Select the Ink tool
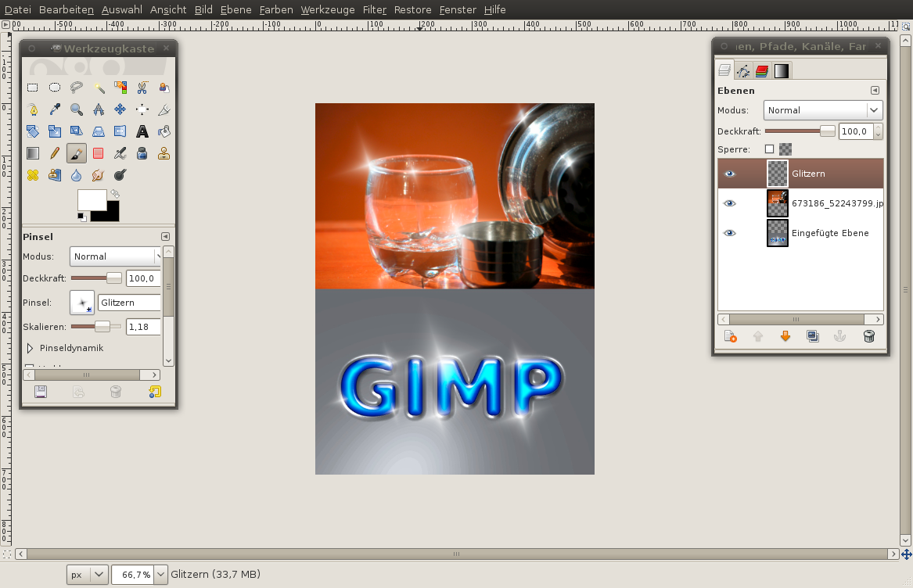The image size is (913, 588). pos(142,153)
